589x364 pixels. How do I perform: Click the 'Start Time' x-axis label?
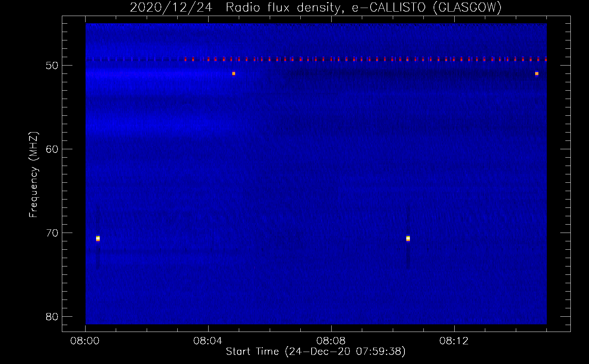click(316, 352)
